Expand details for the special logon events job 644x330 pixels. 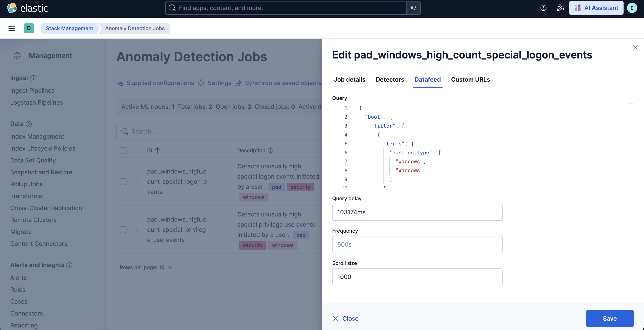pyautogui.click(x=137, y=181)
